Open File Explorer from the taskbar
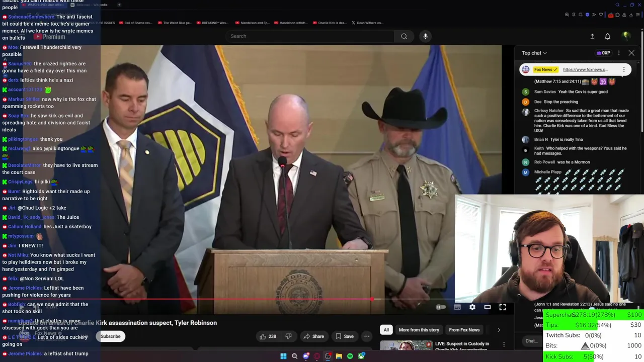Screen dimensions: 644x362 (339, 356)
